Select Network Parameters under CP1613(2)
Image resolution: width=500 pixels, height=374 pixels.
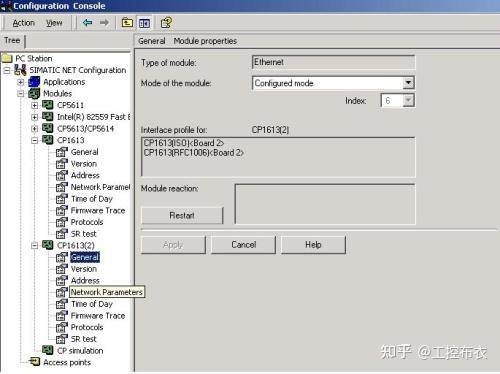click(x=107, y=292)
